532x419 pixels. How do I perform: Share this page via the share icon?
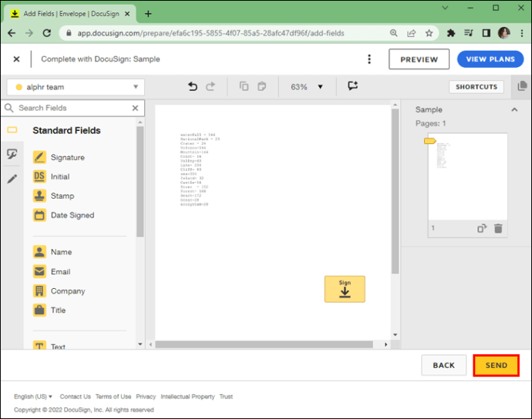pos(411,33)
